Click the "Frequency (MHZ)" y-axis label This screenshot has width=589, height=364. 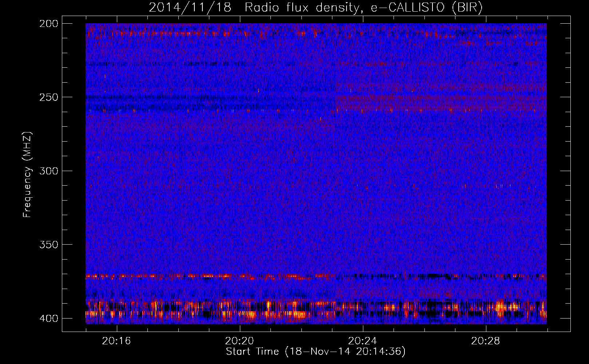click(x=28, y=175)
